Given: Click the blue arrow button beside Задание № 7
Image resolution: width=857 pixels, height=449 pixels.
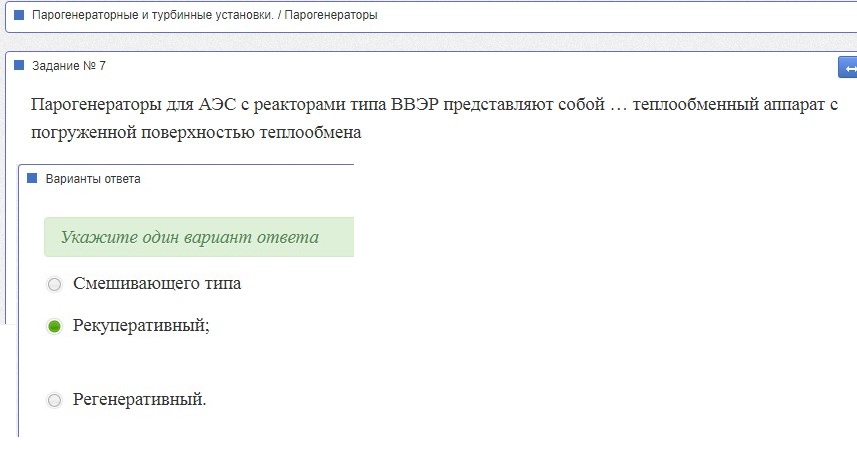Looking at the screenshot, I should (x=848, y=67).
